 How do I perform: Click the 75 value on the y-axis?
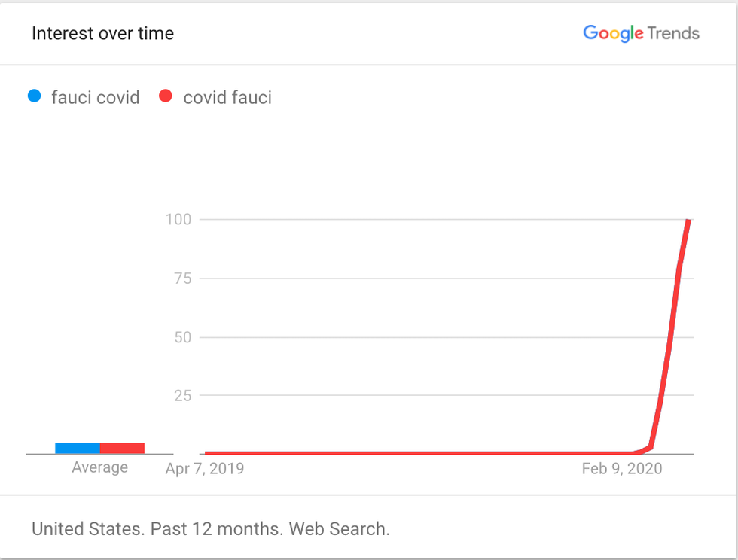tap(182, 278)
